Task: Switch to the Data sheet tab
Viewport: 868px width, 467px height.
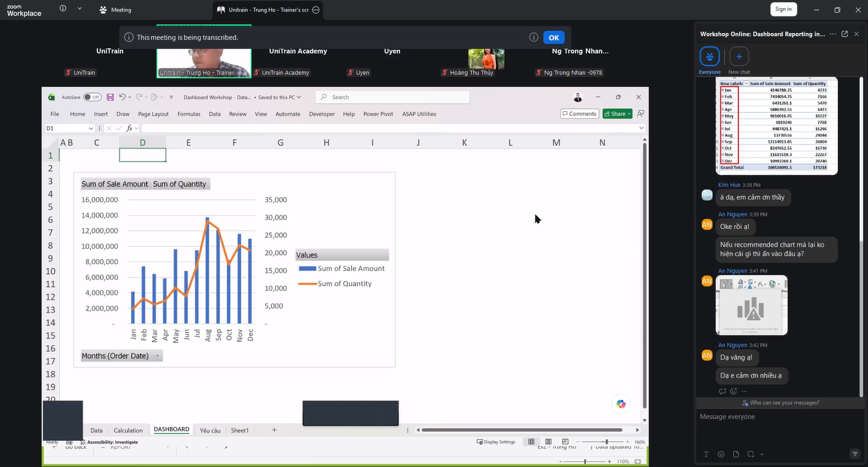Action: click(97, 431)
